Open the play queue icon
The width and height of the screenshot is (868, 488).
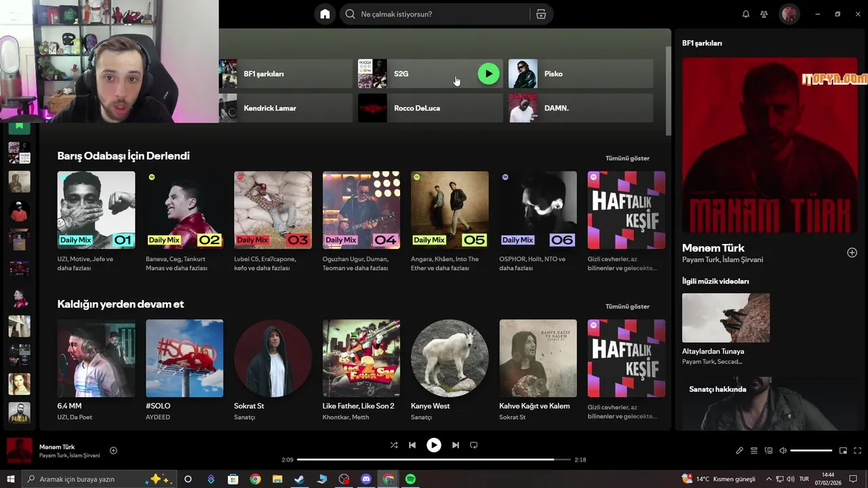click(754, 451)
